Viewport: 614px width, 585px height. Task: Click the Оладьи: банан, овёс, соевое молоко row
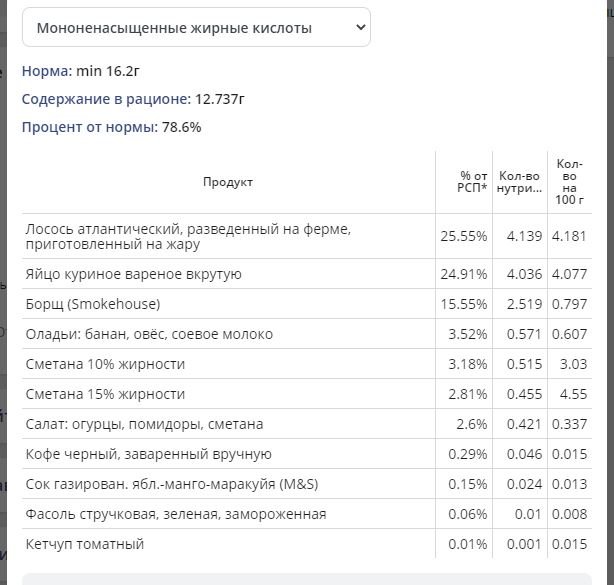point(307,334)
